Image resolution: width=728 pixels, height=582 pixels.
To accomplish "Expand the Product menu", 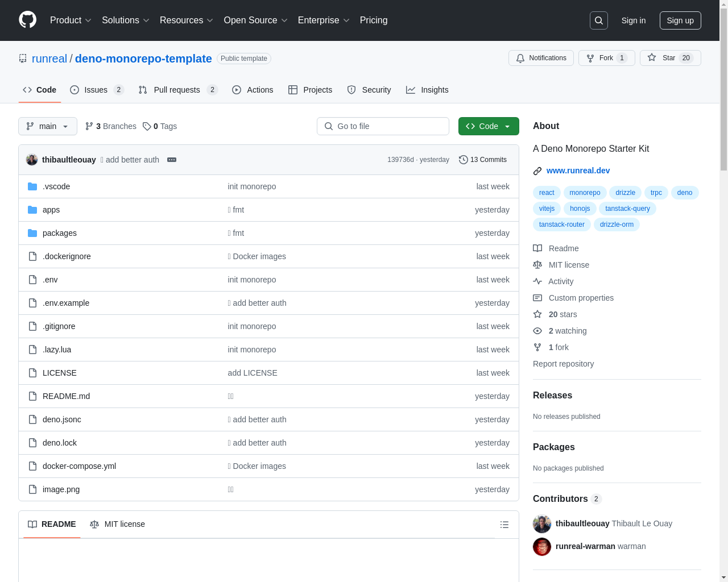I will click(x=71, y=20).
